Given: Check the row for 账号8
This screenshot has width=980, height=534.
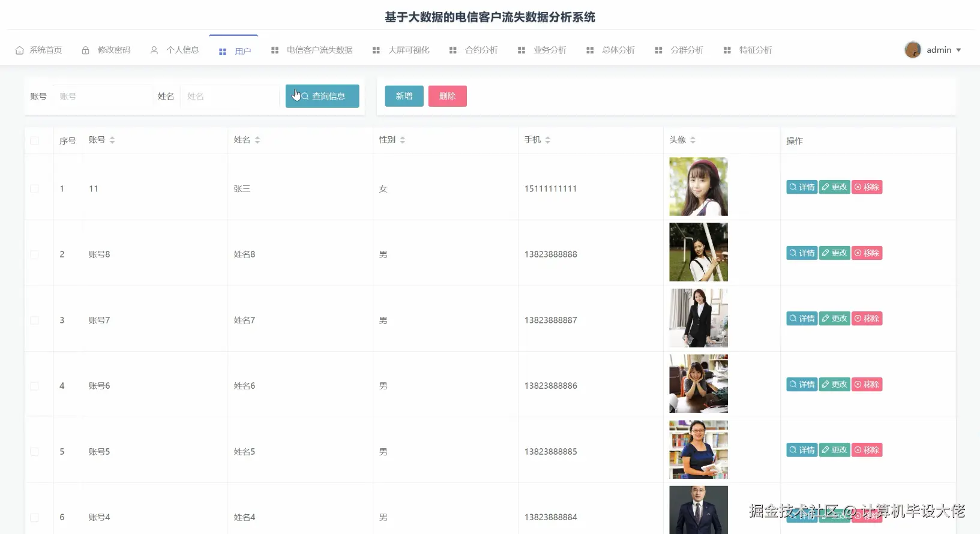Looking at the screenshot, I should click(x=34, y=254).
